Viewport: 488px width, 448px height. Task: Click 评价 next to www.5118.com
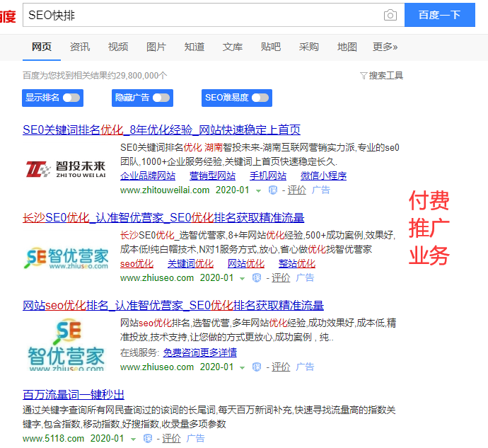pyautogui.click(x=171, y=438)
